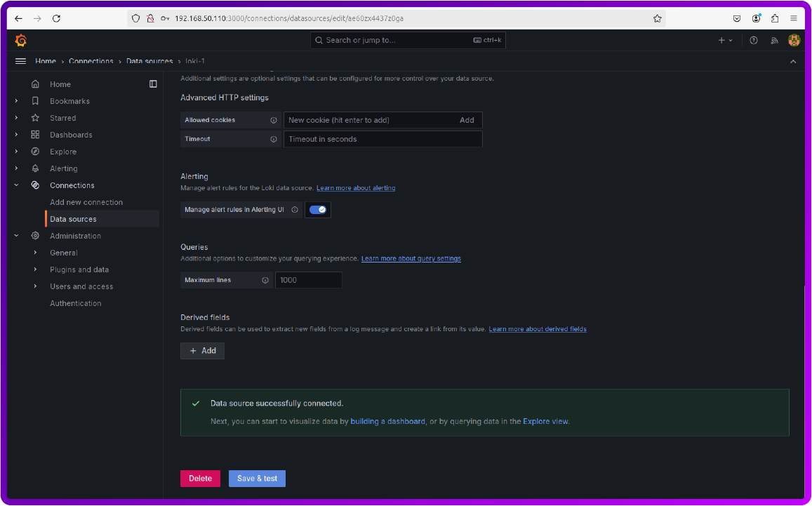Follow the building a dashboard link
This screenshot has height=506, width=812.
[388, 422]
